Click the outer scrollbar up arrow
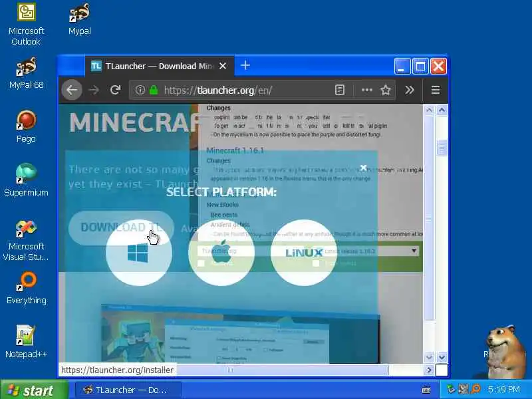The image size is (532, 399). click(x=442, y=110)
